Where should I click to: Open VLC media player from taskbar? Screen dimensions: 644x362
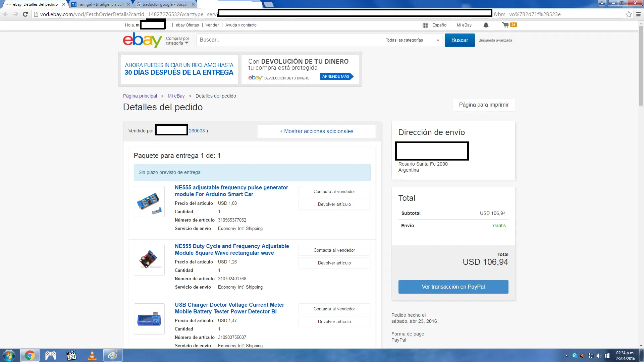point(92,355)
